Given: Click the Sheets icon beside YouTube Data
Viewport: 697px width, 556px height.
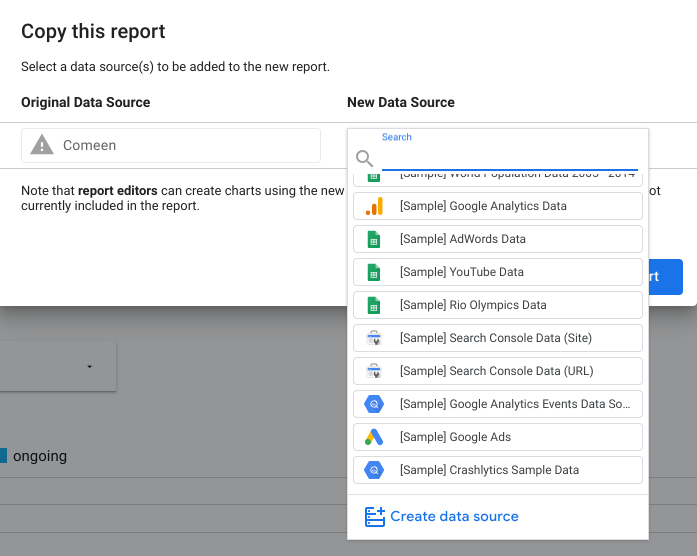Looking at the screenshot, I should 374,272.
